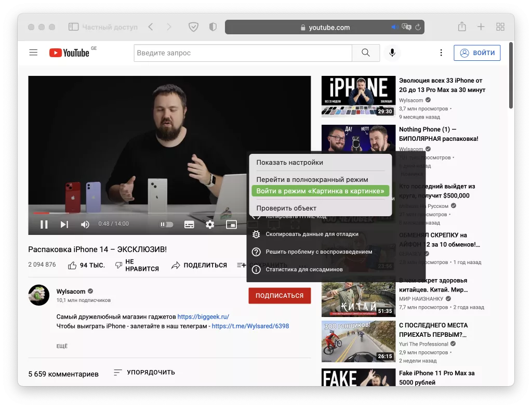
Task: Click the red ПОДПИСАТЬСЯ button
Action: (x=280, y=295)
